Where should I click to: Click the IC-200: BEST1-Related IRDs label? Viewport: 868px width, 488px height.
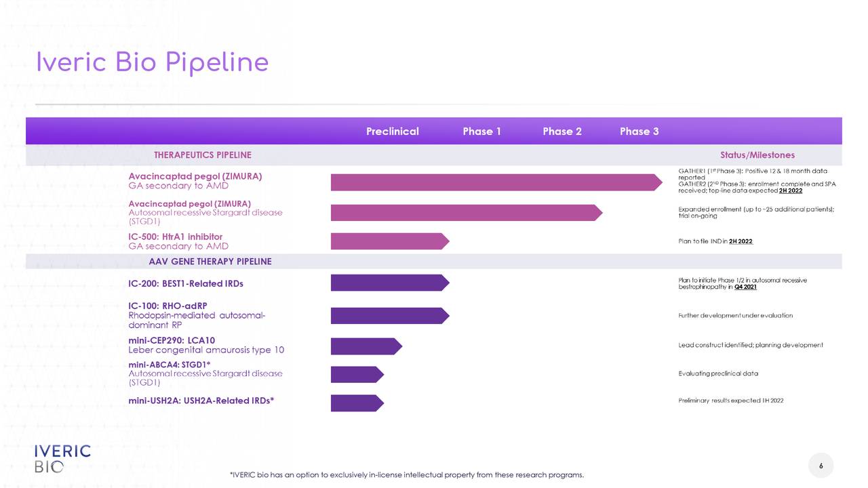(x=186, y=284)
